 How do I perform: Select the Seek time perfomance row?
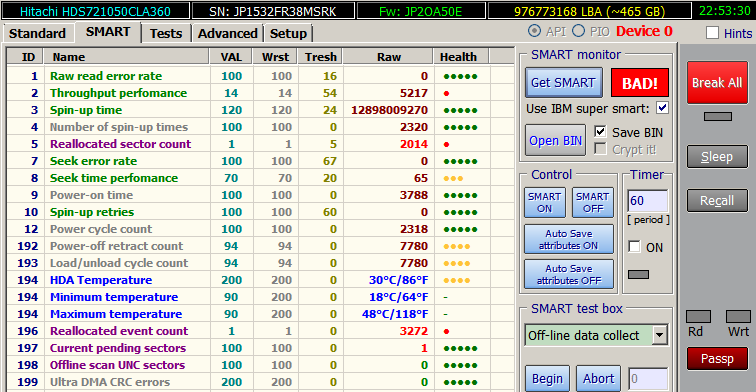point(260,178)
